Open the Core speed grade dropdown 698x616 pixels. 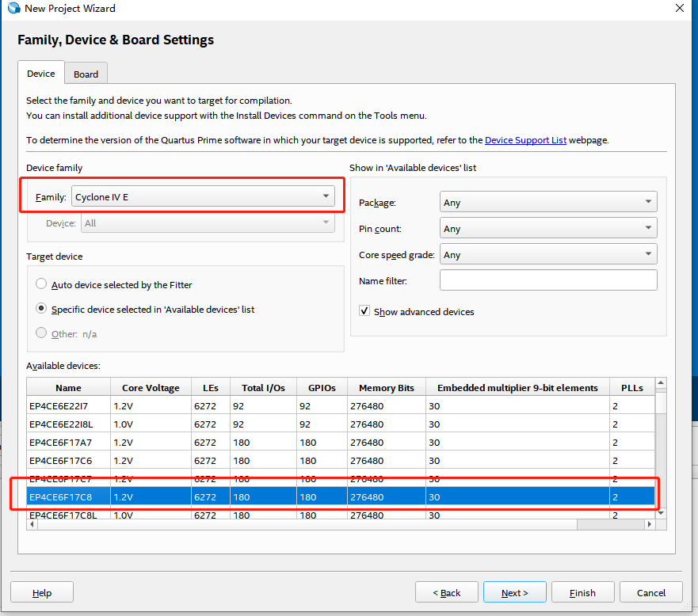pyautogui.click(x=547, y=255)
